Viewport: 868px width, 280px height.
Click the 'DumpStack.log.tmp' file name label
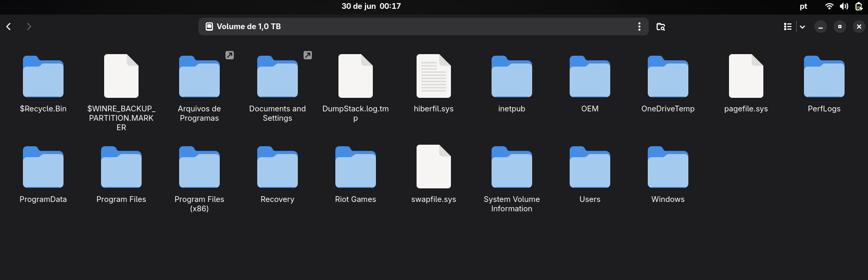pyautogui.click(x=356, y=113)
